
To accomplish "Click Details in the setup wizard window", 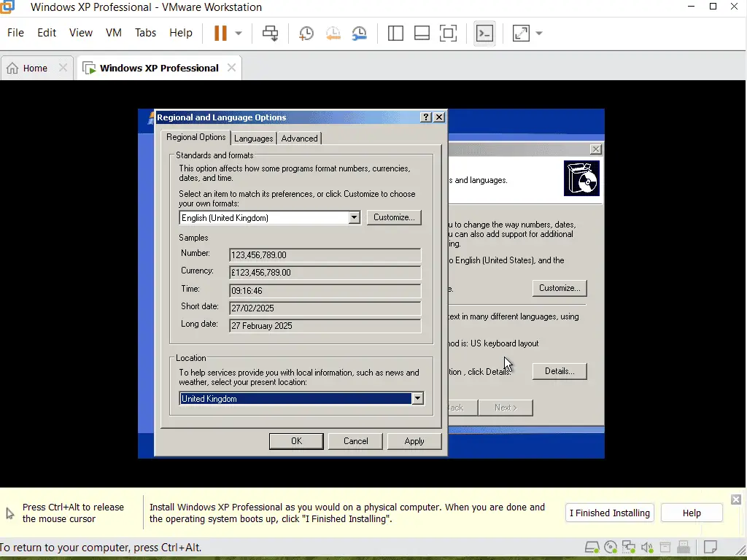I will 560,371.
